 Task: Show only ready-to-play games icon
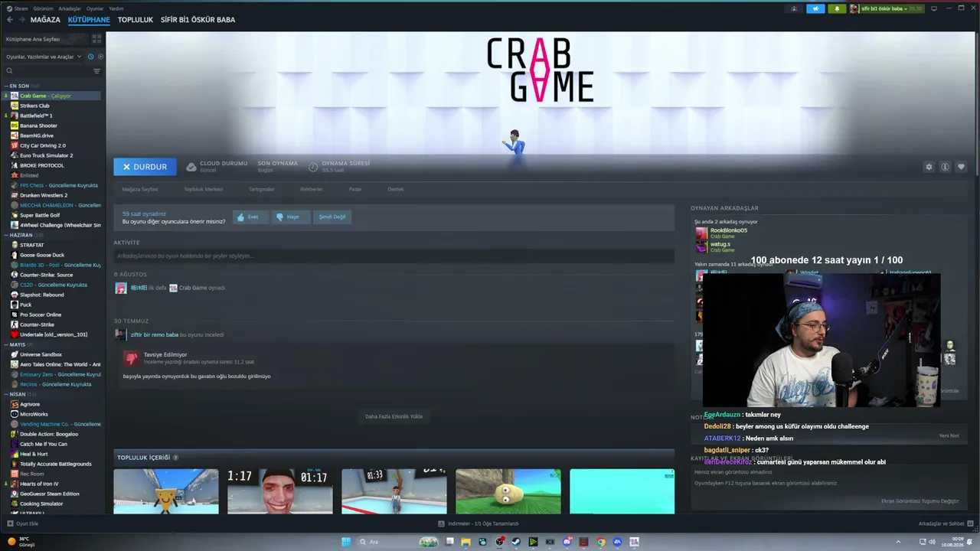coord(100,57)
